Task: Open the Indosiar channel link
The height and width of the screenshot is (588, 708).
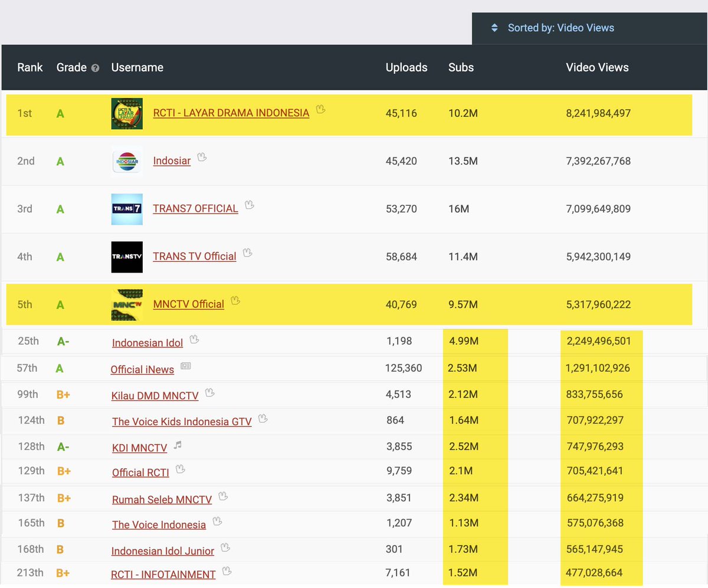Action: [x=172, y=160]
